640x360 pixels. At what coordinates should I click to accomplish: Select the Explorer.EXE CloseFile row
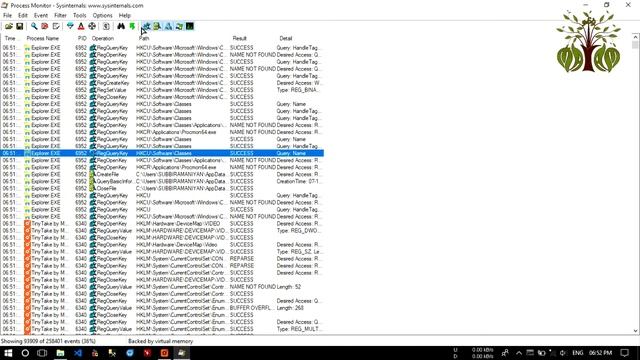pyautogui.click(x=162, y=188)
